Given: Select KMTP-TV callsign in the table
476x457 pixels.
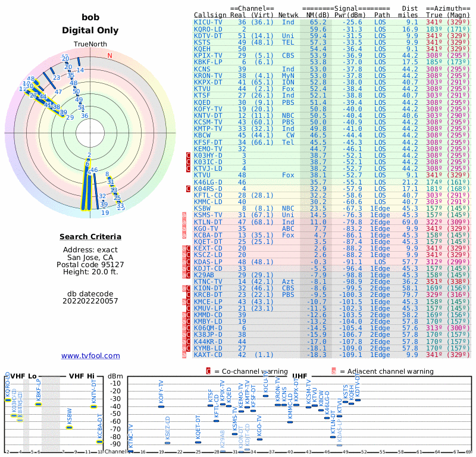Looking at the screenshot, I should pos(208,129).
